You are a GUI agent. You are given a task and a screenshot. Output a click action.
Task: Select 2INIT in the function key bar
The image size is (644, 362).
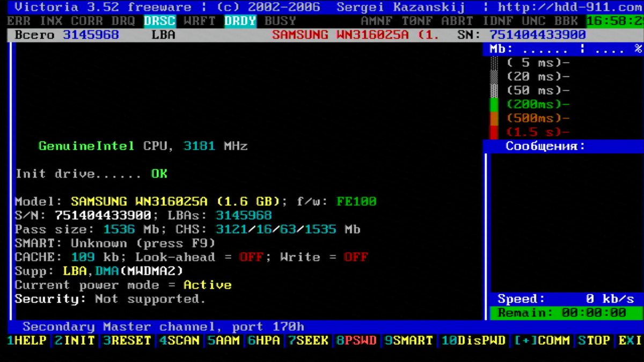tap(75, 341)
